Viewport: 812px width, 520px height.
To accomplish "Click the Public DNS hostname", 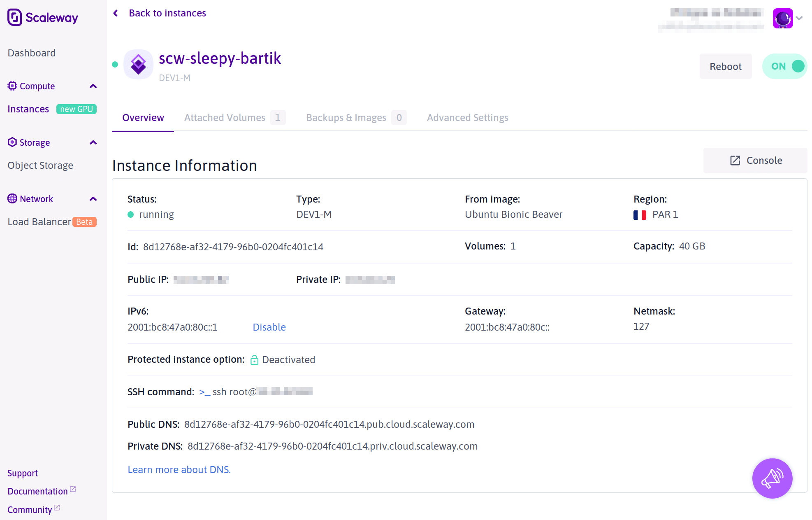I will pyautogui.click(x=329, y=424).
